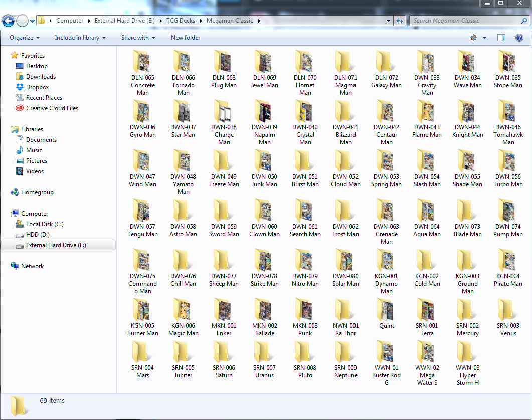Viewport: 532px width, 420px height.
Task: Select the DWN-064 Aqua Man folder
Action: 427,218
